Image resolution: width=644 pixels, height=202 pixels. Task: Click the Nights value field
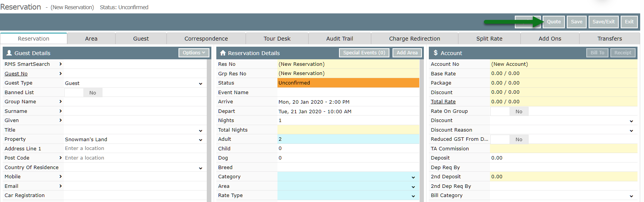[x=348, y=120]
